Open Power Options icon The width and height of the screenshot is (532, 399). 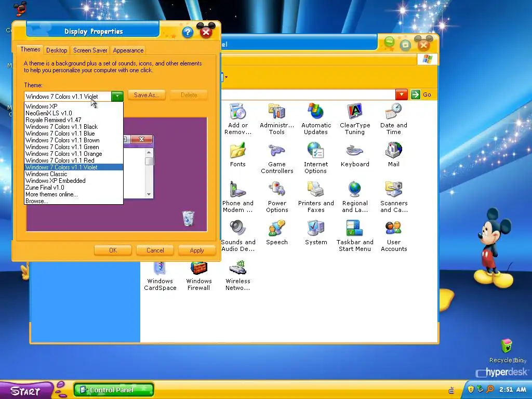[277, 190]
